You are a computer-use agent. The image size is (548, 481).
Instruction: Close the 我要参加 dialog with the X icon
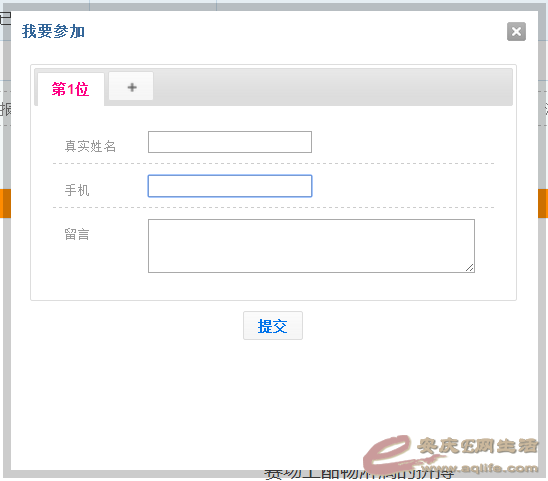coord(516,32)
